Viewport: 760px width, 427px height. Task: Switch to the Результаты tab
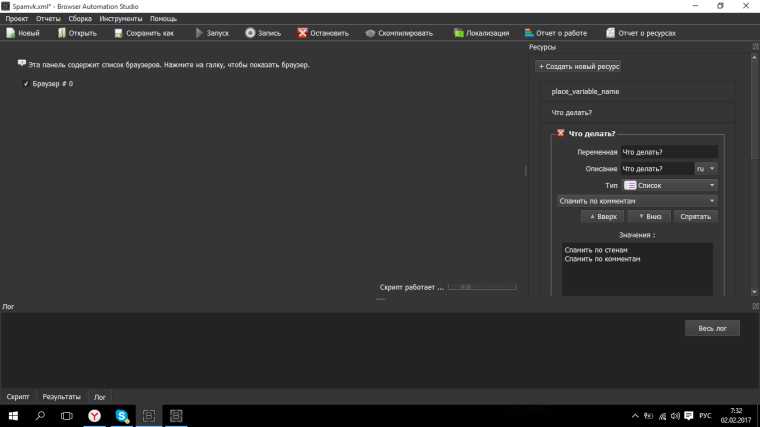(61, 397)
